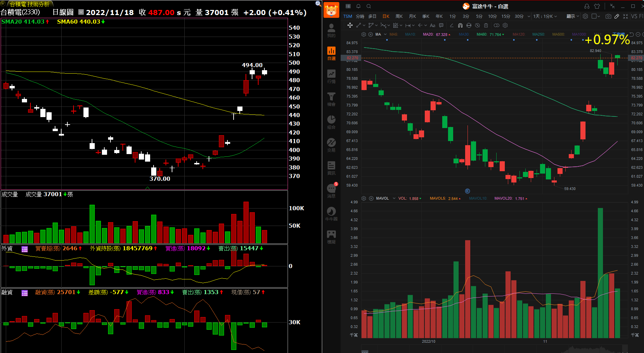Remove the MAVOL indicator
Screen dimensions: 644x353
[371, 198]
